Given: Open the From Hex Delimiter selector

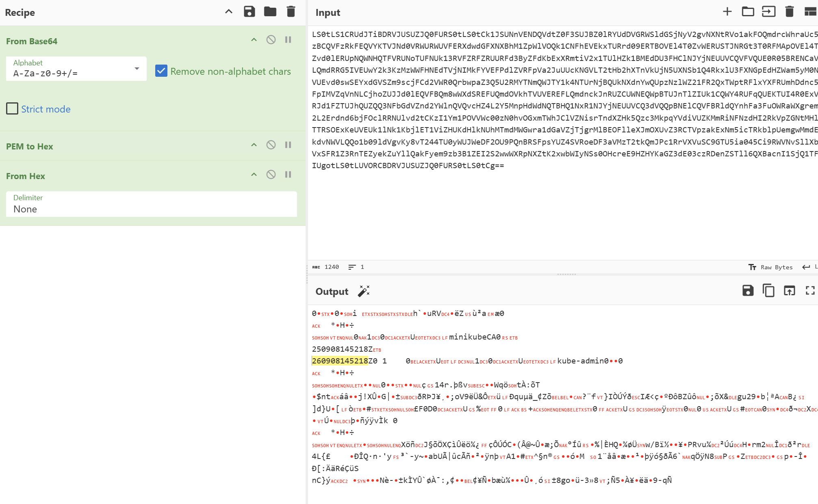Looking at the screenshot, I should 151,204.
